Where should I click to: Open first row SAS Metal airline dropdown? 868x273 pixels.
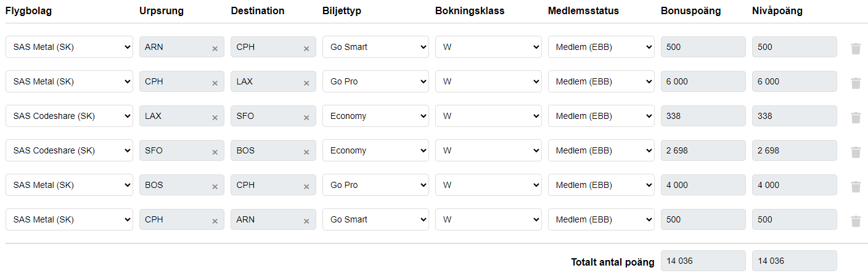(x=69, y=47)
